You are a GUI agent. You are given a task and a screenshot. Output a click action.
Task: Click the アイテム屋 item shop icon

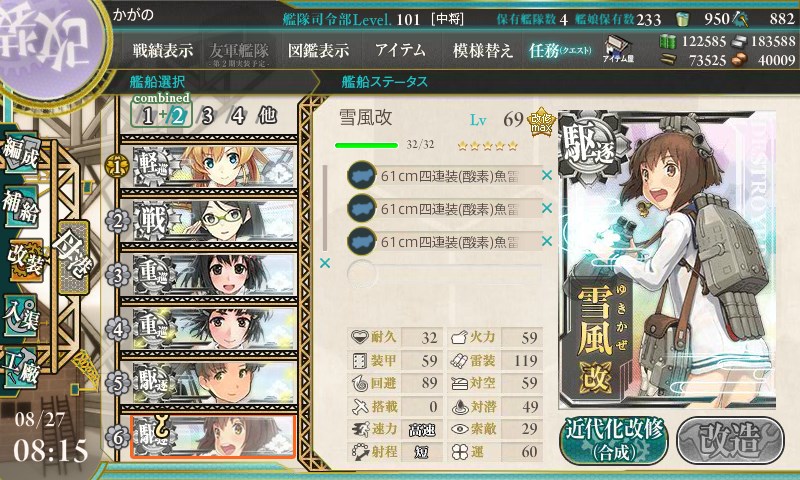click(618, 49)
